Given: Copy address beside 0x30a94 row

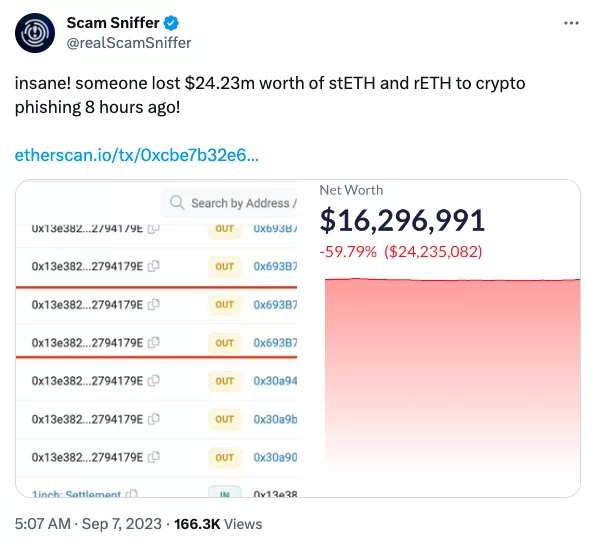Looking at the screenshot, I should pos(154,381).
